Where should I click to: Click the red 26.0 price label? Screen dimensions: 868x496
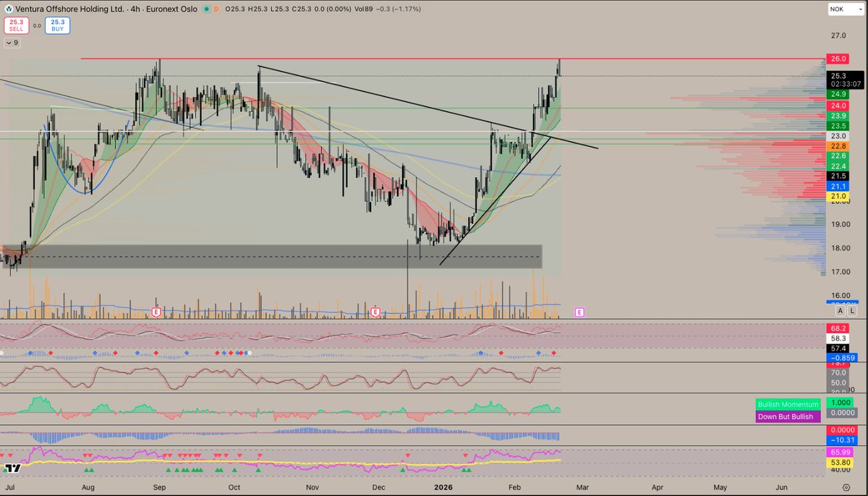tap(838, 59)
